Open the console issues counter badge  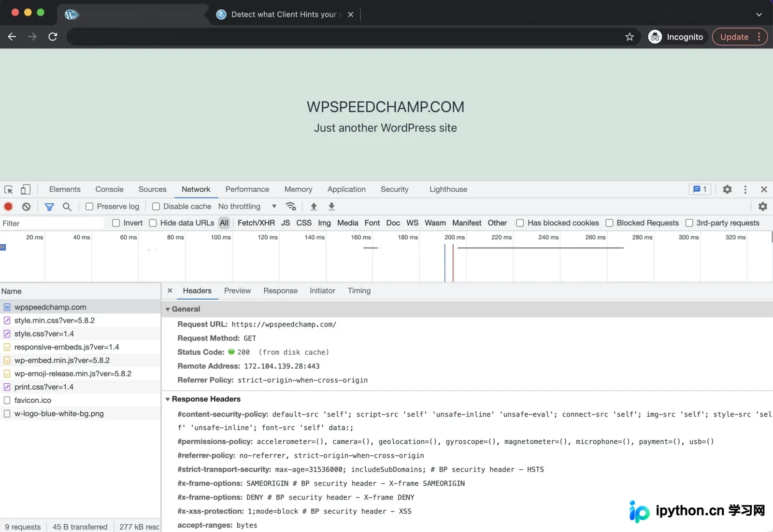click(700, 189)
